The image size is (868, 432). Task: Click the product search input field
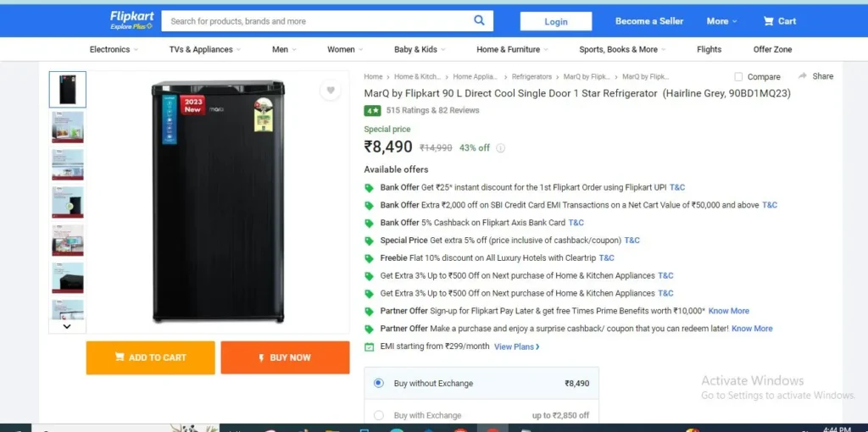tap(317, 21)
